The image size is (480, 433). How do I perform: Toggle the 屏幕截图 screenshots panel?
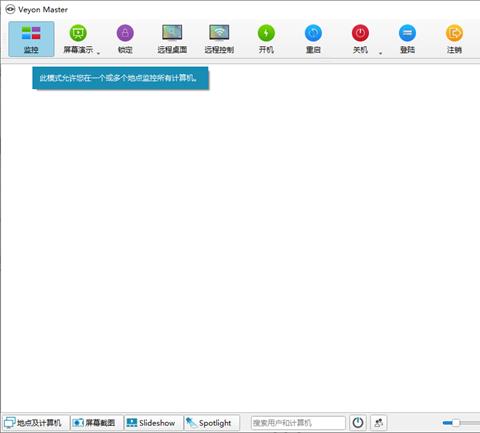[97, 423]
